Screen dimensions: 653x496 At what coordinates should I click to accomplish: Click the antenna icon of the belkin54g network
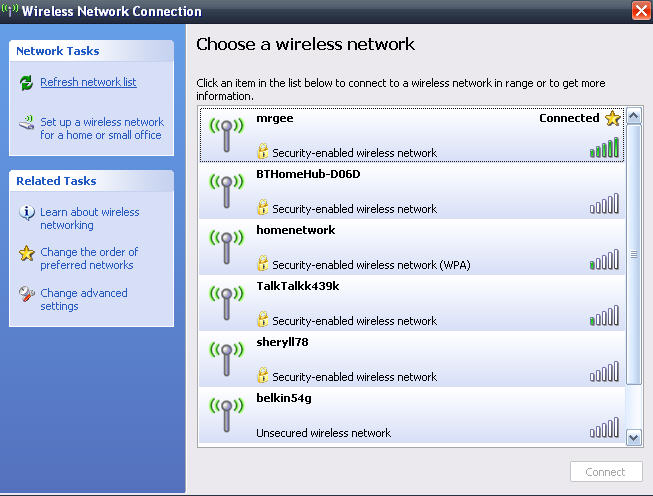click(227, 415)
